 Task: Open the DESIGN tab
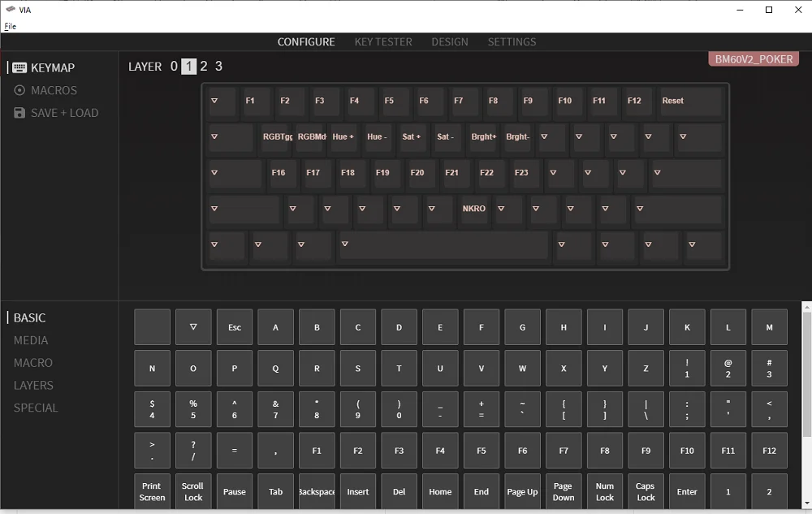[x=450, y=41]
